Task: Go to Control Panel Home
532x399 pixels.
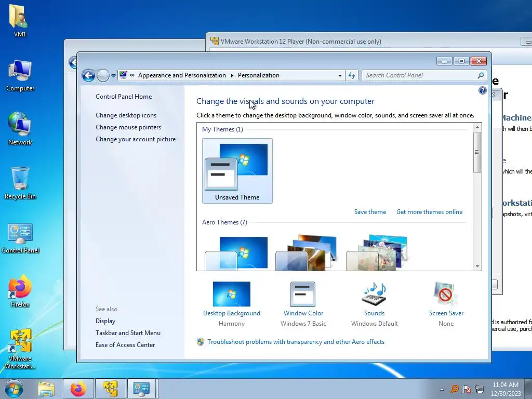Action: tap(124, 97)
